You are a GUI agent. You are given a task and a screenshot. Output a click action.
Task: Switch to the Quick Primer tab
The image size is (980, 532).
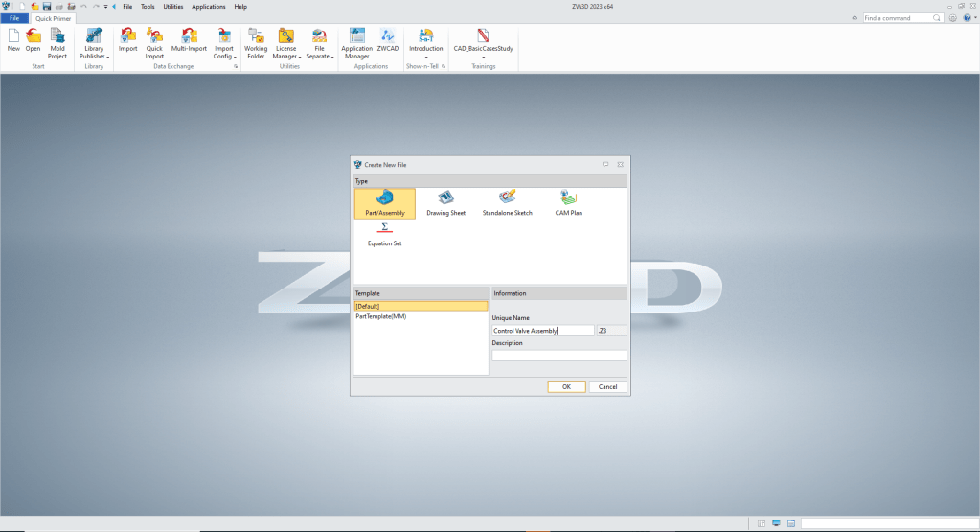coord(54,18)
